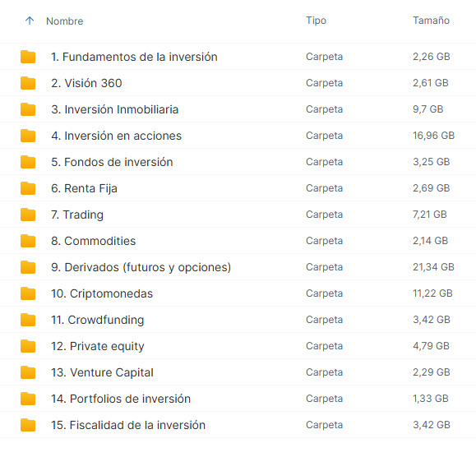The image size is (476, 457).
Task: Sort files by the Nombre column
Action: pyautogui.click(x=65, y=21)
